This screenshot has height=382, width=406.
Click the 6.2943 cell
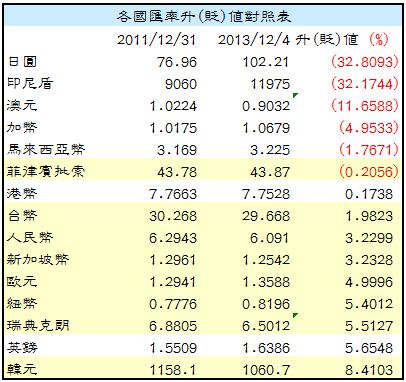click(173, 238)
